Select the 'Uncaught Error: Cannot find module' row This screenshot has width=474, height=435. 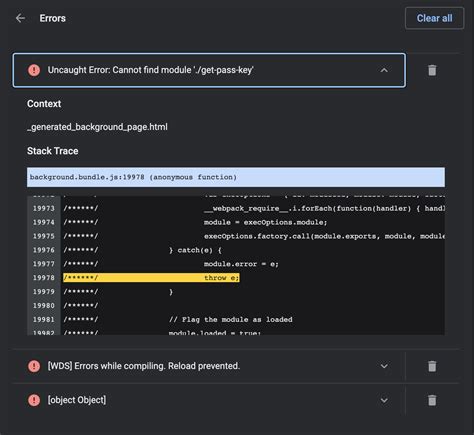click(209, 70)
